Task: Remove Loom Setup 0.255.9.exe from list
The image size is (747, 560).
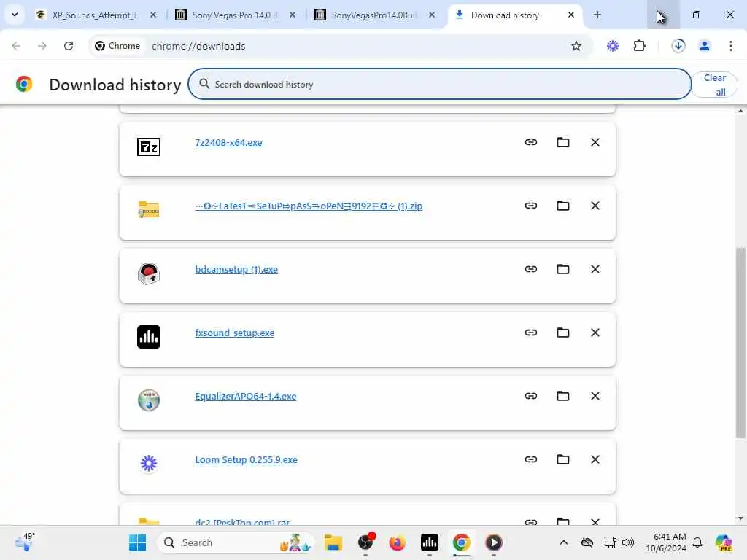Action: [595, 459]
